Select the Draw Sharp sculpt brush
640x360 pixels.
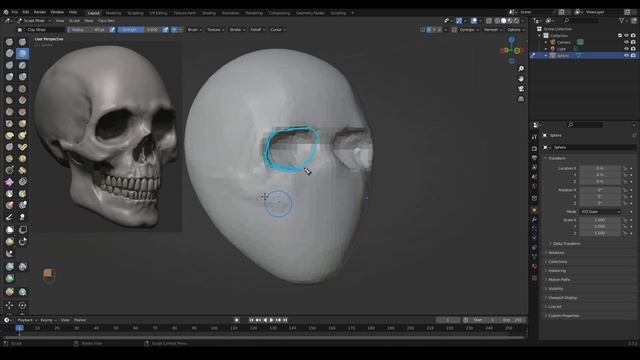click(22, 42)
